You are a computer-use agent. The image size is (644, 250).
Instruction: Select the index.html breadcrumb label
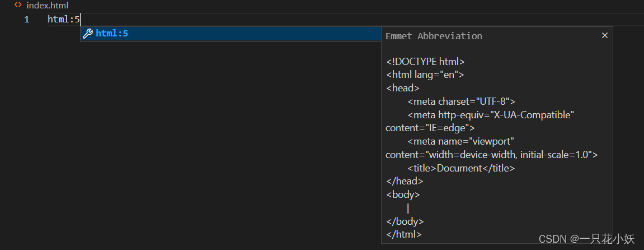(x=47, y=5)
